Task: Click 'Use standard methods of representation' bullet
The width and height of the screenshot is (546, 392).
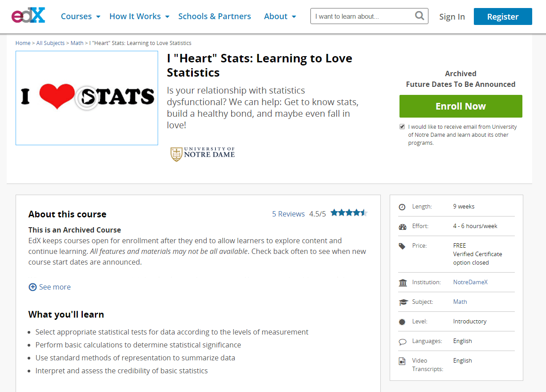Action: pyautogui.click(x=135, y=358)
